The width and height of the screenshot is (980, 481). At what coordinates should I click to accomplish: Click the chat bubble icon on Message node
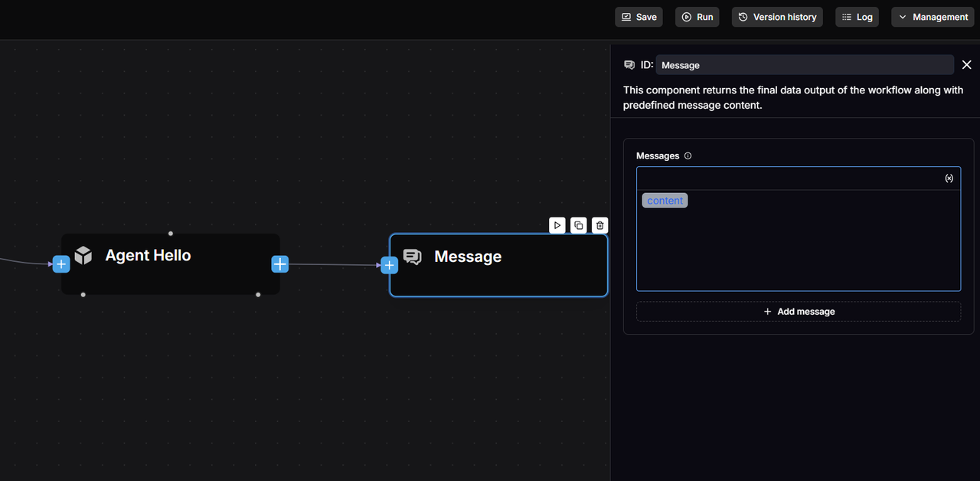coord(413,257)
